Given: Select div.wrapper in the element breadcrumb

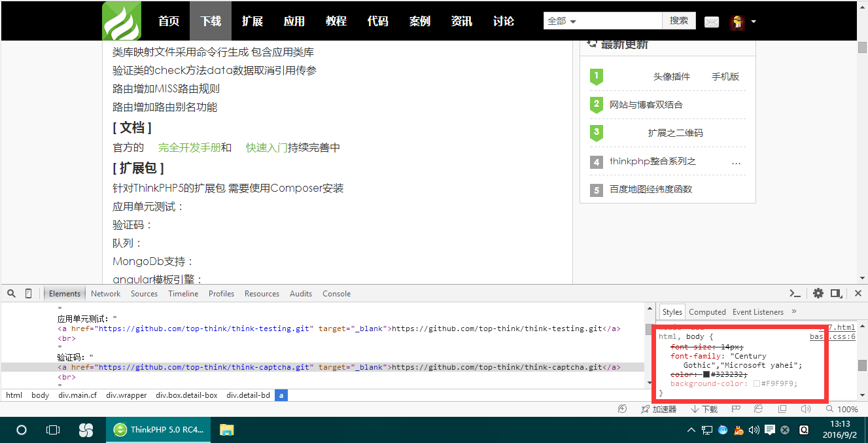Looking at the screenshot, I should 128,395.
